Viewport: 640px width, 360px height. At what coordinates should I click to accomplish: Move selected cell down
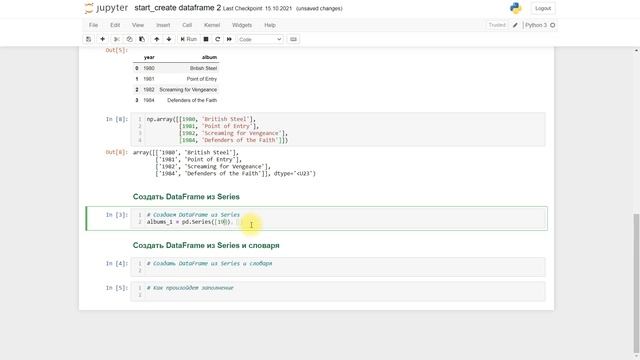[169, 39]
